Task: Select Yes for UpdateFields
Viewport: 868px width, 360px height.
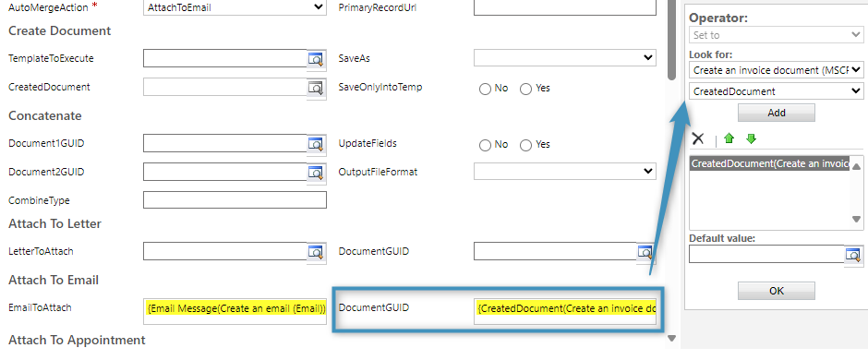Action: [x=526, y=146]
